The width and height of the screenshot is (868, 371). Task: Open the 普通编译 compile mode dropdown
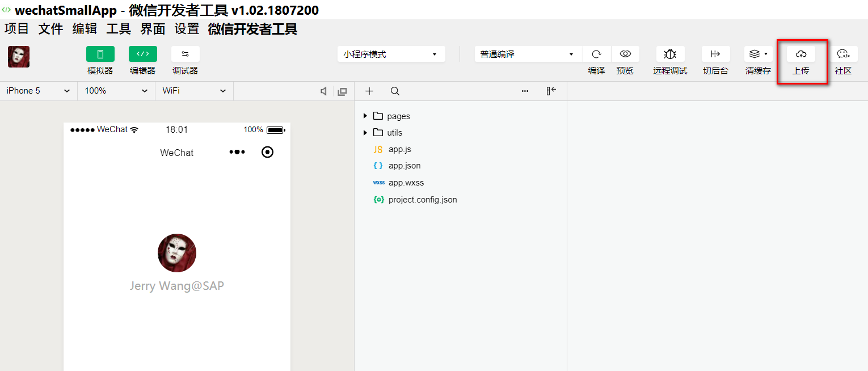pos(529,54)
